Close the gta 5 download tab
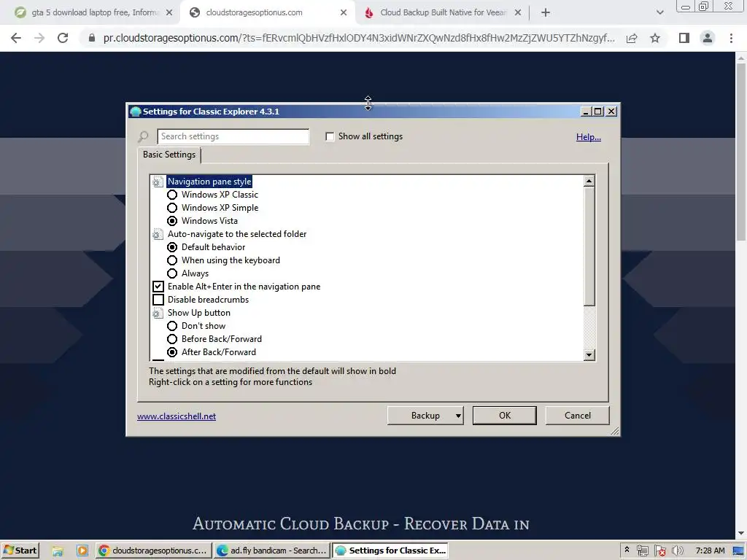Viewport: 747px width, 560px height. (169, 13)
